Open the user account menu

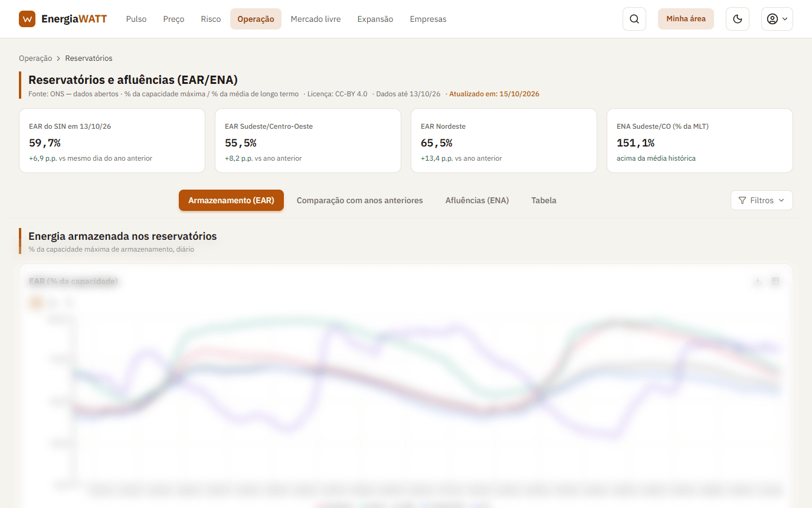pyautogui.click(x=777, y=19)
